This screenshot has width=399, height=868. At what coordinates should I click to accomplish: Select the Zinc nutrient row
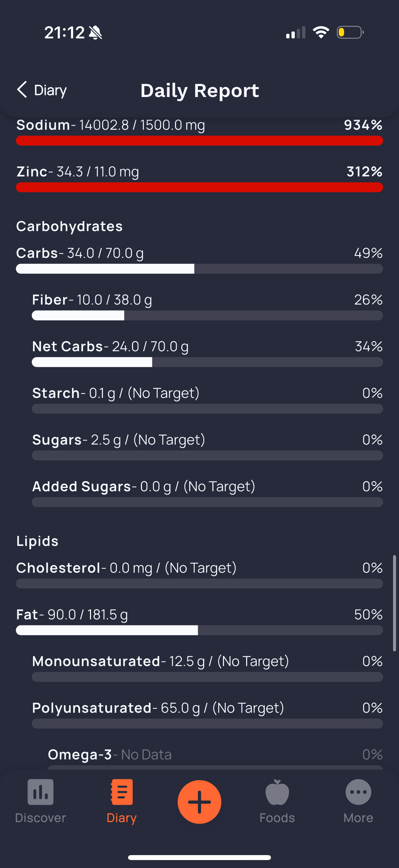[199, 178]
